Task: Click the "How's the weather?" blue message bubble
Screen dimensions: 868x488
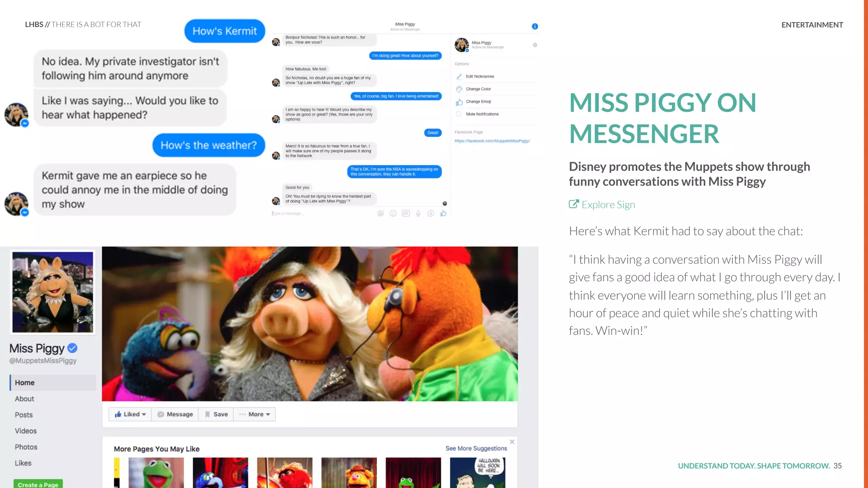Action: point(209,145)
